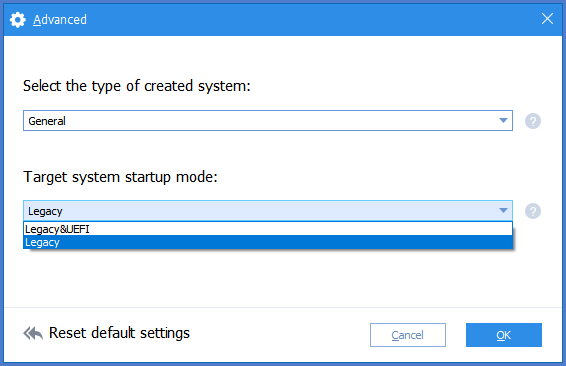Click the separator line above footer buttons
Viewport: 566px width, 366px height.
click(x=283, y=307)
